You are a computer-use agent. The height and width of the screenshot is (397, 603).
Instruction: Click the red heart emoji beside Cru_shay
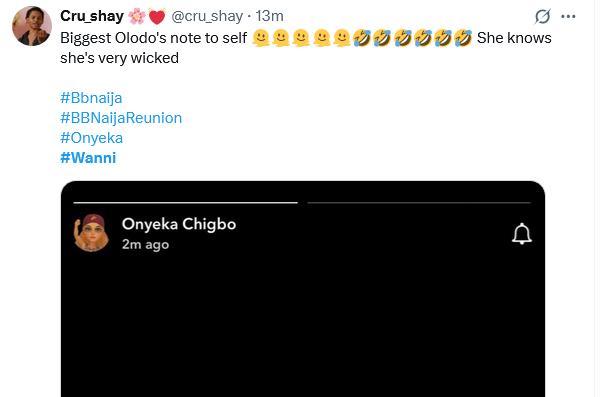157,16
